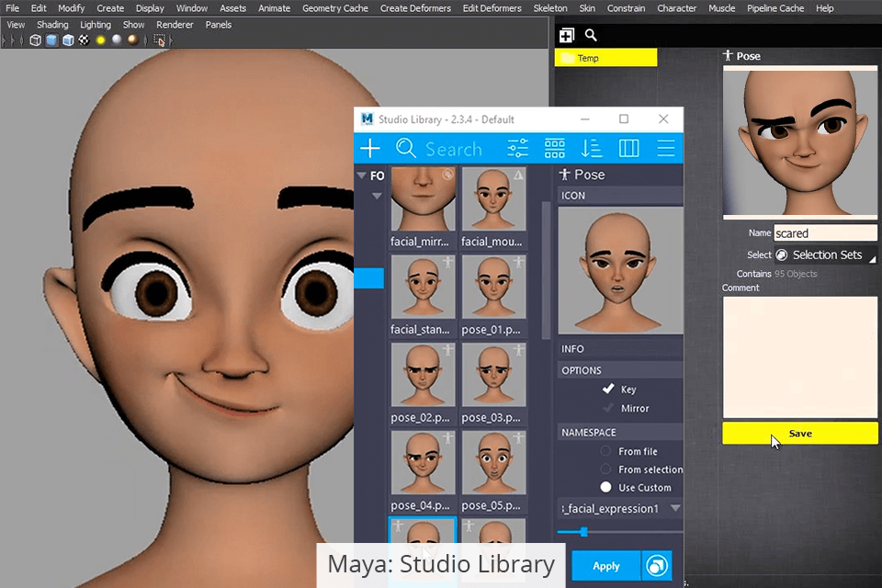Expand the subfolder arrow under FO
This screenshot has width=882, height=588.
(377, 196)
